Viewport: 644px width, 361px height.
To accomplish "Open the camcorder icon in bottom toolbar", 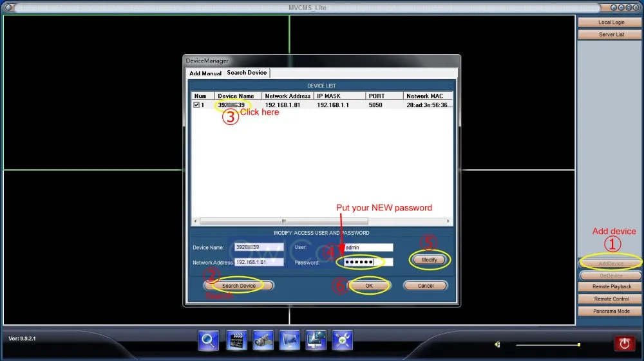I will click(x=263, y=340).
